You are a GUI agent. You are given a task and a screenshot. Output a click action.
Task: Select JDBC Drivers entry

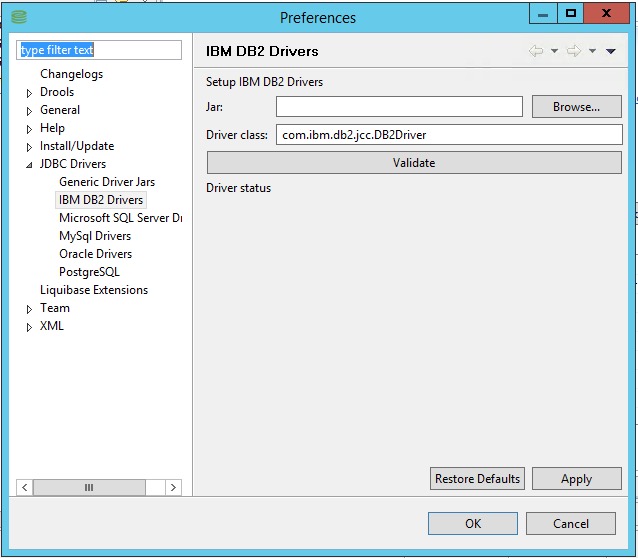pos(73,164)
